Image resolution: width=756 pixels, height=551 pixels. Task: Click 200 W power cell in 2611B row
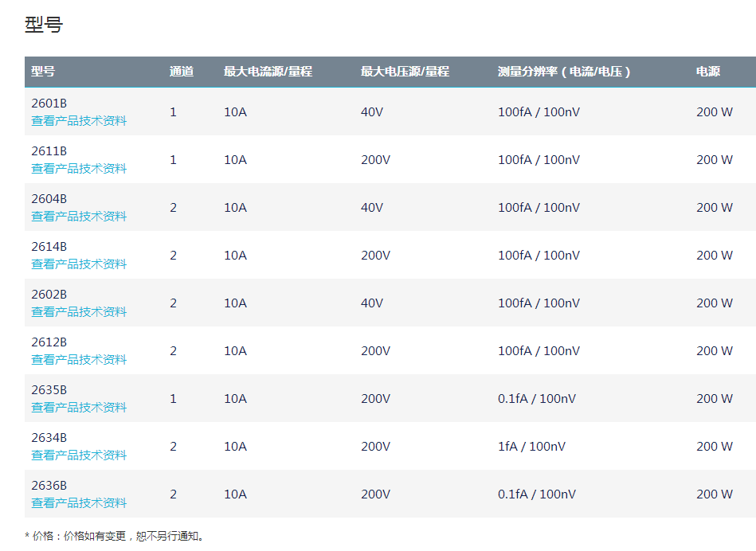coord(714,159)
